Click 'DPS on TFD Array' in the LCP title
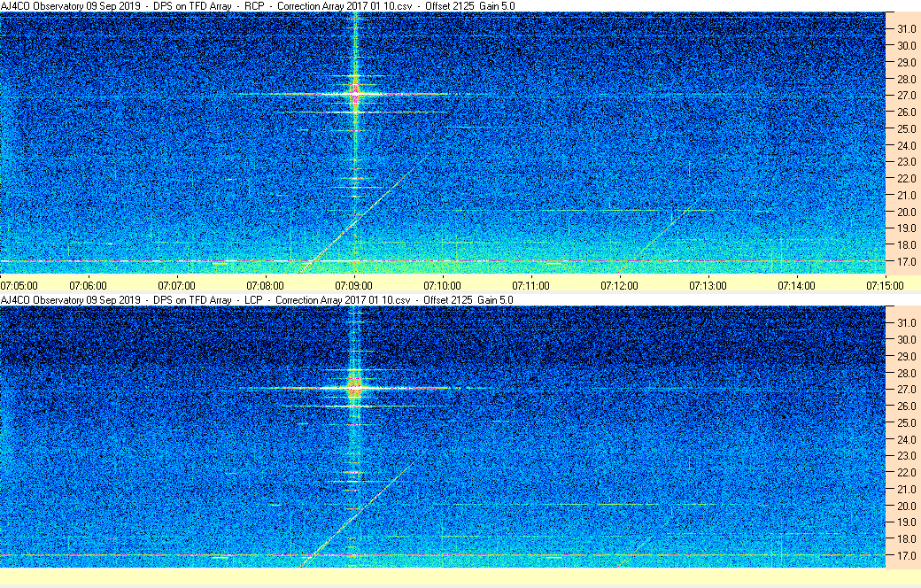Viewport: 921px width, 588px height. coord(192,300)
